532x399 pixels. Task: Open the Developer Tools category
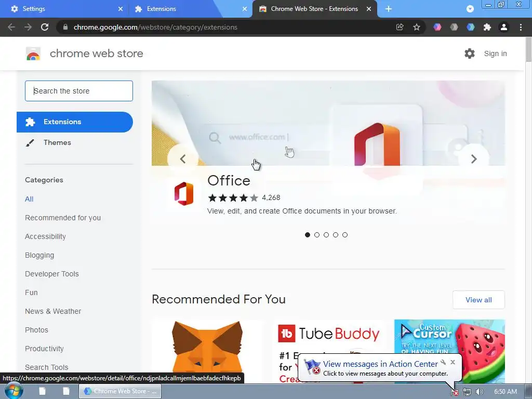tap(52, 274)
